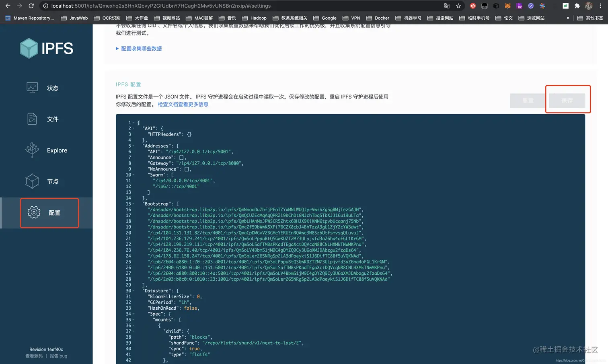Click the site info icon before localhost

[45, 6]
